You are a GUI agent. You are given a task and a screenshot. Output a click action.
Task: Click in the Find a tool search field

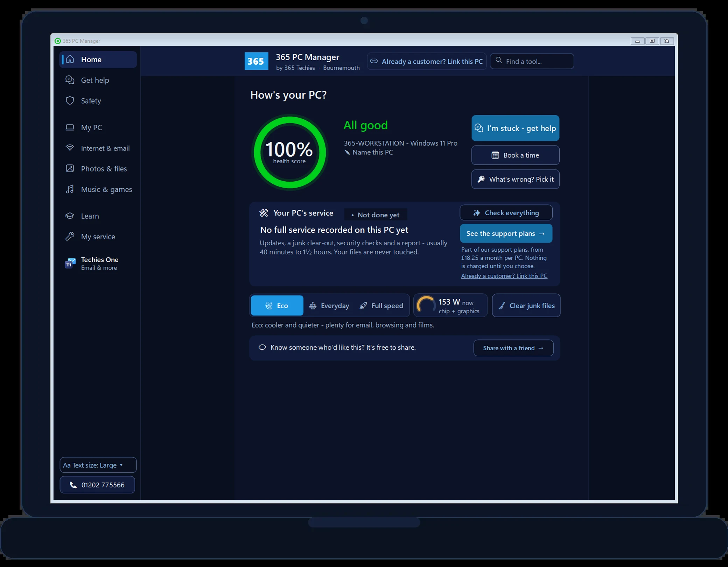532,61
